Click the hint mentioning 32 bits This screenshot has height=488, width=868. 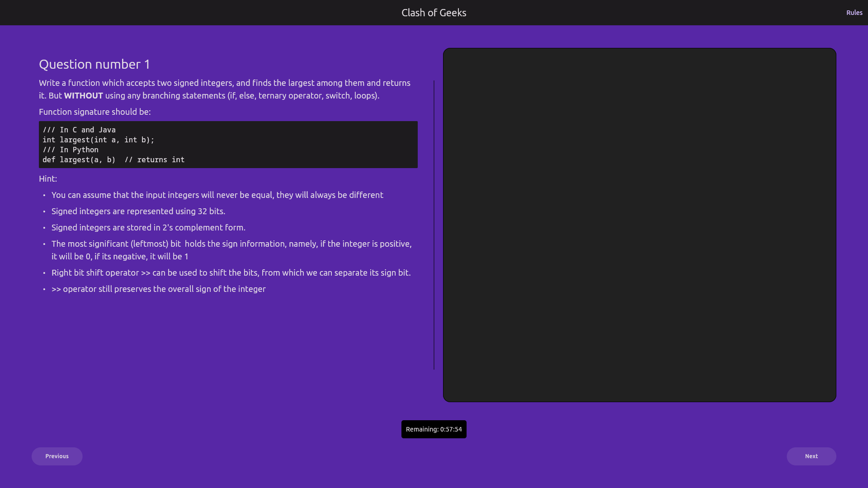pyautogui.click(x=138, y=211)
